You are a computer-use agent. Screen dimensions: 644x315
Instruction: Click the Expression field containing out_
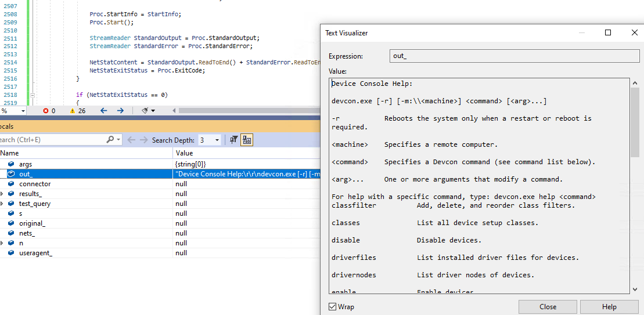[x=515, y=56]
